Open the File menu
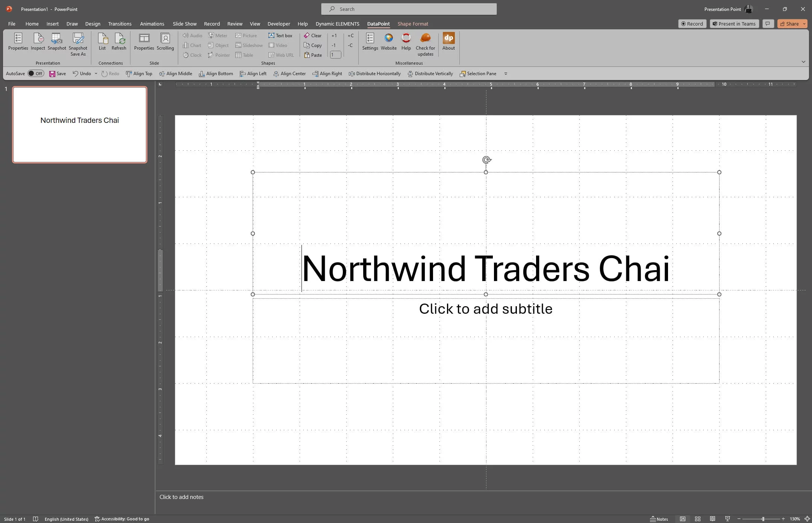Screen dimensions: 812x523 point(12,24)
